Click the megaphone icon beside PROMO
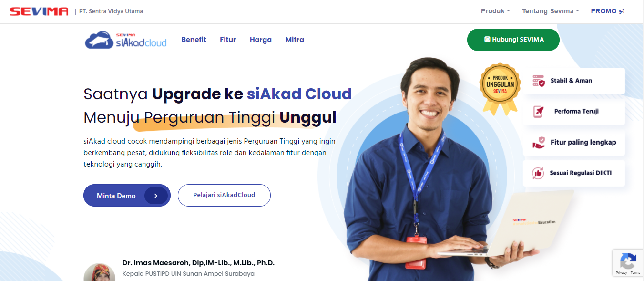Screen dimensions: 644x281 pyautogui.click(x=622, y=11)
